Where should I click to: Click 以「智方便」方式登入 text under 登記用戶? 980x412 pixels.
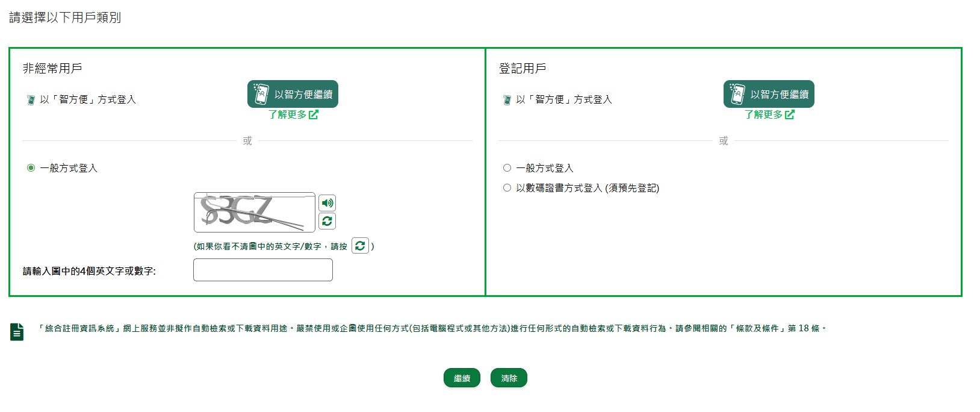click(x=564, y=99)
